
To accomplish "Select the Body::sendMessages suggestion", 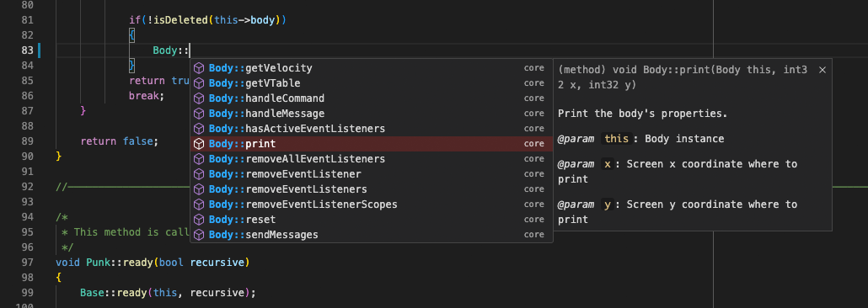I will click(x=372, y=235).
